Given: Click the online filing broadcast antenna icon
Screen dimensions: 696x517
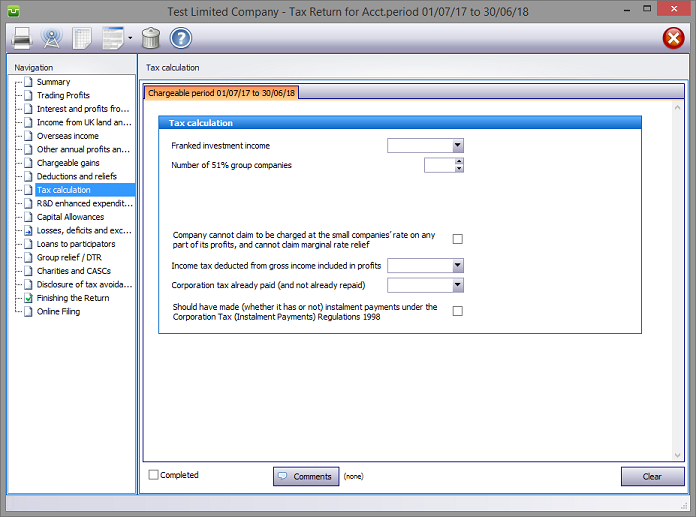Looking at the screenshot, I should 51,38.
